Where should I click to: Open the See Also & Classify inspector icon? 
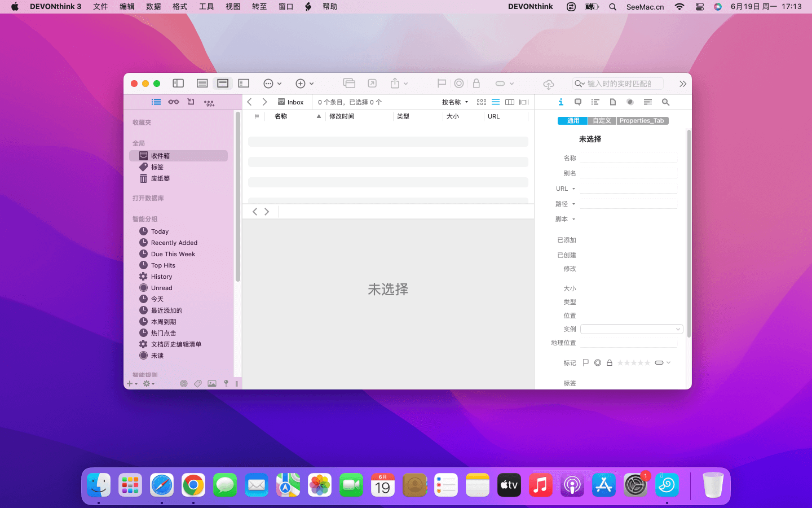630,102
